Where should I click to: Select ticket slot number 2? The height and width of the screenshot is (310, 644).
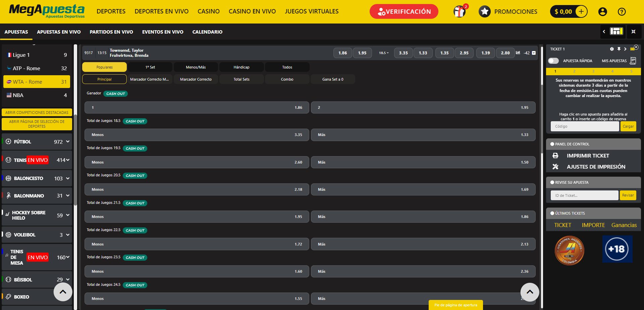574,71
